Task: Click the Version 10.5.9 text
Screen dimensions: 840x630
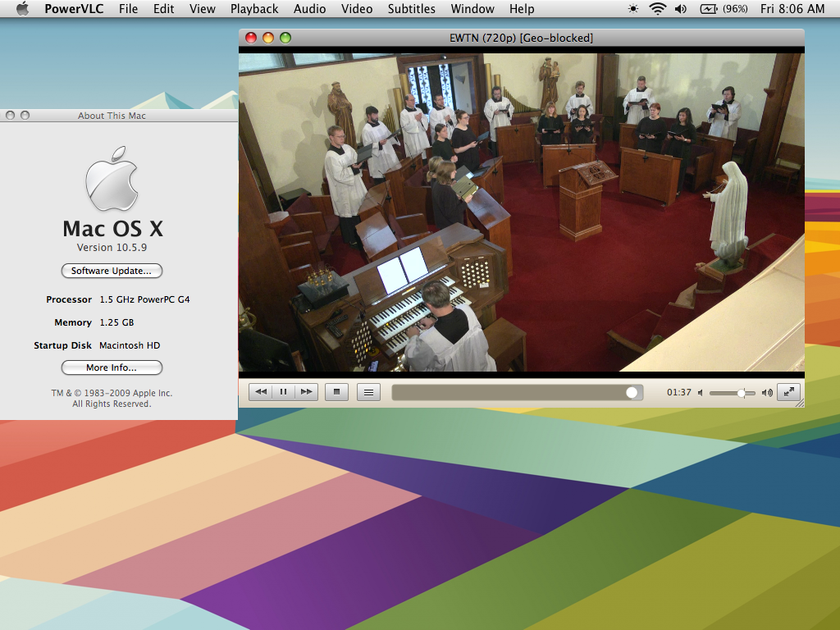Action: click(x=112, y=248)
